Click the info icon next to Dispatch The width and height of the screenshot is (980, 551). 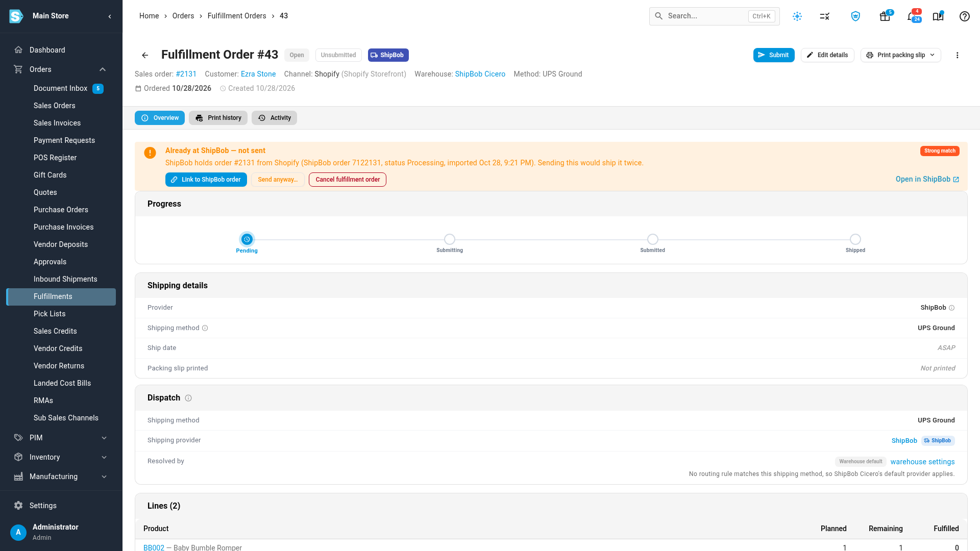click(188, 398)
